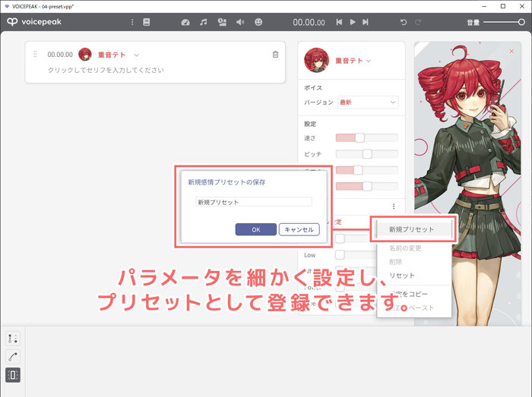This screenshot has height=397, width=532.
Task: Click the ボイス section heading
Action: click(x=313, y=88)
